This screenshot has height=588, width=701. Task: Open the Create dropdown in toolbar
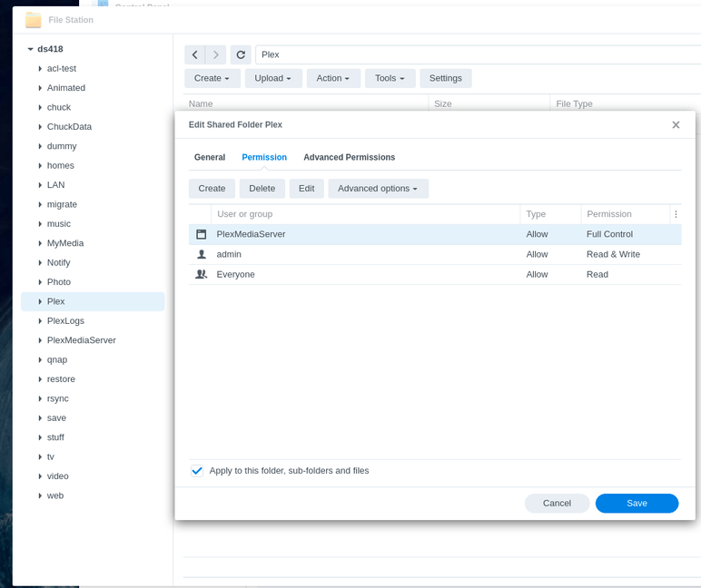(x=212, y=78)
